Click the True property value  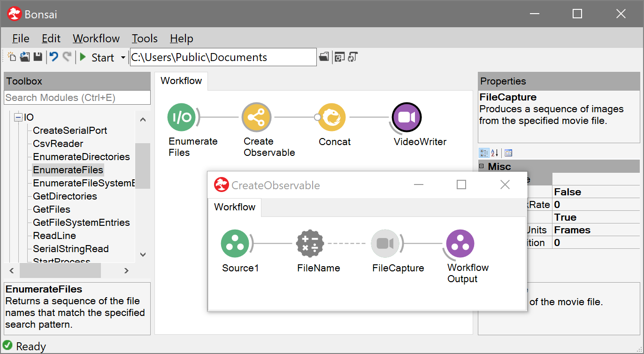tap(596, 217)
